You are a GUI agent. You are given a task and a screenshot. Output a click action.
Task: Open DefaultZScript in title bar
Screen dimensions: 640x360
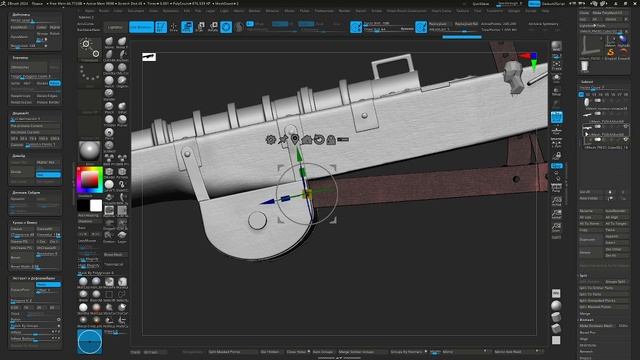coord(554,4)
